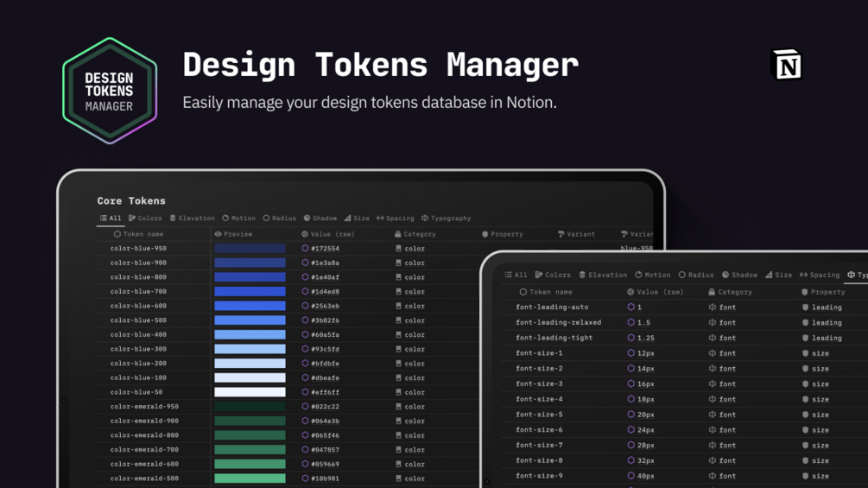Select the All tab in font tokens table
This screenshot has width=868, height=488.
pos(516,275)
